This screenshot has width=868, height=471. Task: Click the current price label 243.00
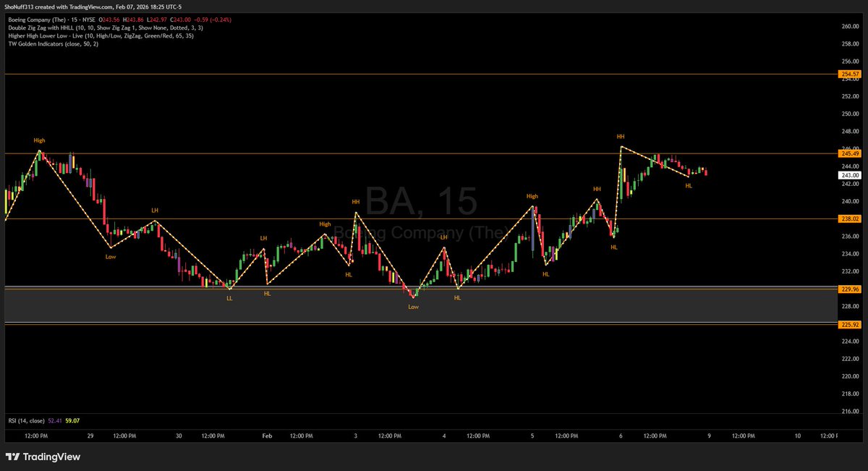pos(850,175)
